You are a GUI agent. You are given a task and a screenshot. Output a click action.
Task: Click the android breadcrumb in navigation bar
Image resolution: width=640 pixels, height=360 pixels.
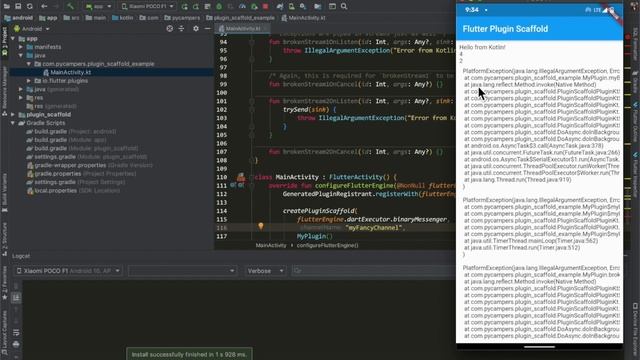19,18
